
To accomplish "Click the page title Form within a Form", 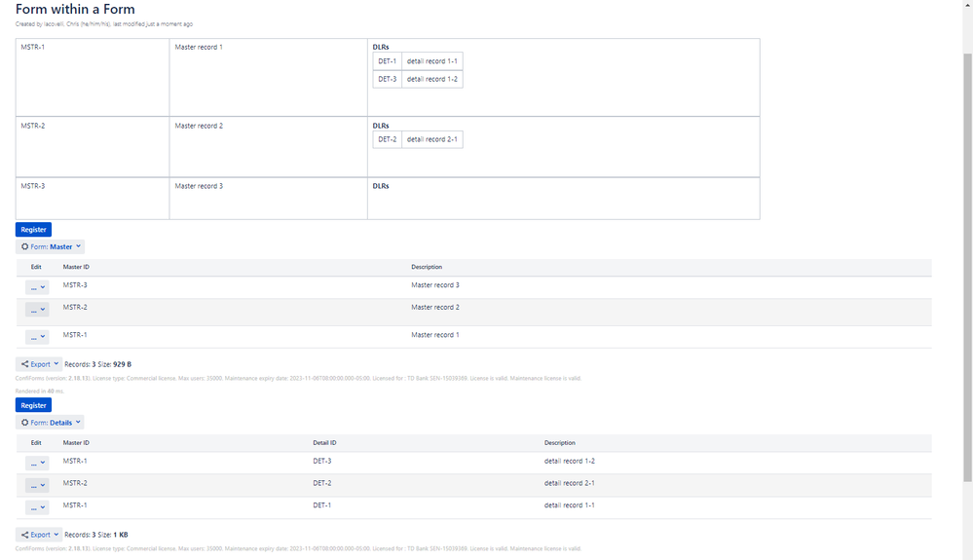I will (x=75, y=10).
